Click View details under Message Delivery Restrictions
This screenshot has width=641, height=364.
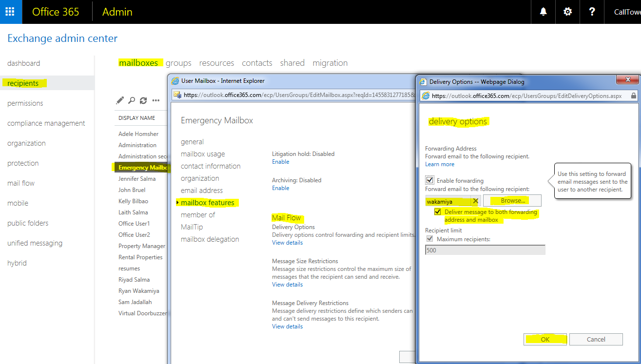[288, 326]
